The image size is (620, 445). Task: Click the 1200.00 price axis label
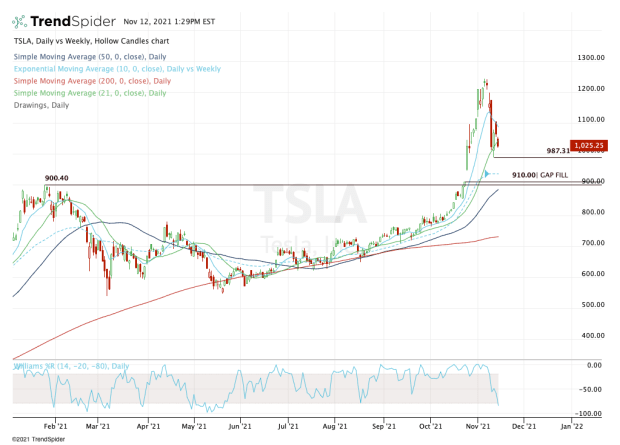[x=591, y=89]
